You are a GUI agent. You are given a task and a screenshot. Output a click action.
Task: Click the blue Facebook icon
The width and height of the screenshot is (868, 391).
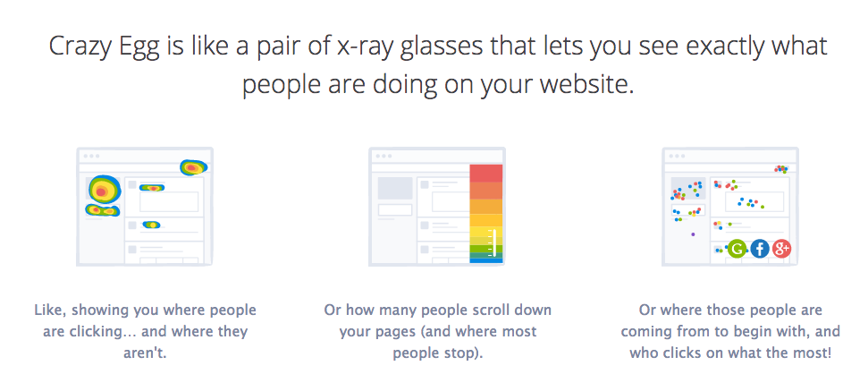point(760,250)
